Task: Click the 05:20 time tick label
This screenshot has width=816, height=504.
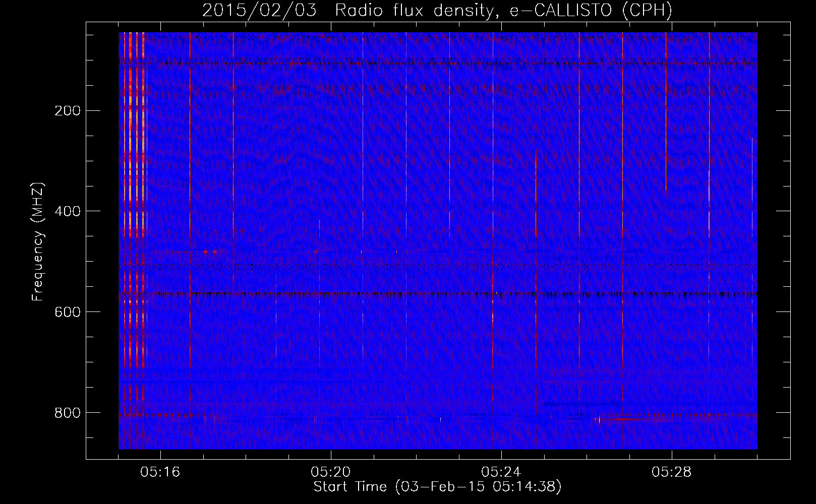Action: 330,472
